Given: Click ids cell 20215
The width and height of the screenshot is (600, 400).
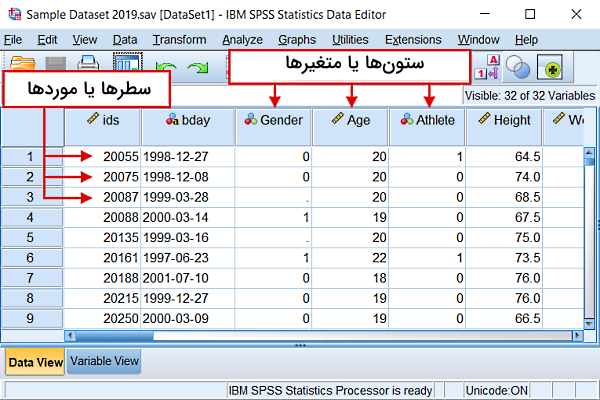Looking at the screenshot, I should pyautogui.click(x=103, y=298).
